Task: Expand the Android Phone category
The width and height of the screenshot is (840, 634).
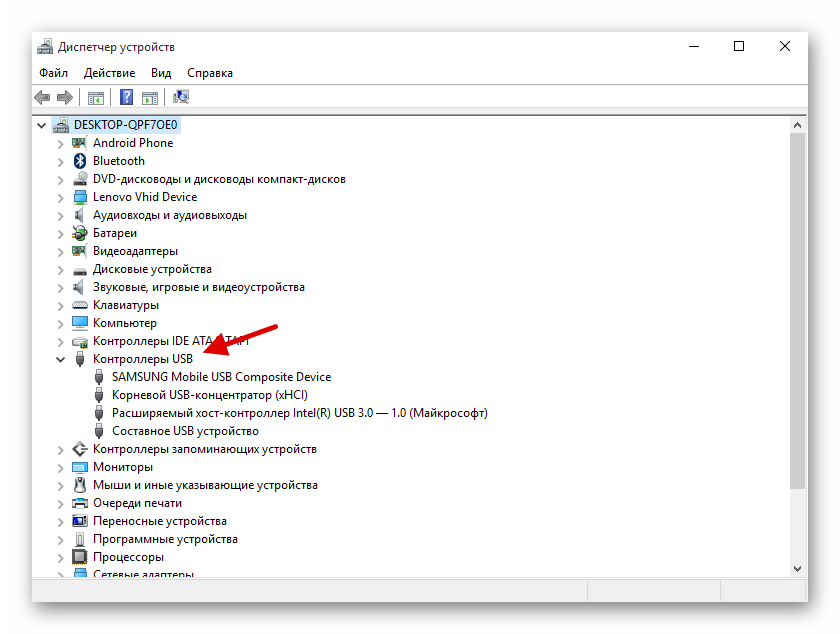Action: point(61,144)
